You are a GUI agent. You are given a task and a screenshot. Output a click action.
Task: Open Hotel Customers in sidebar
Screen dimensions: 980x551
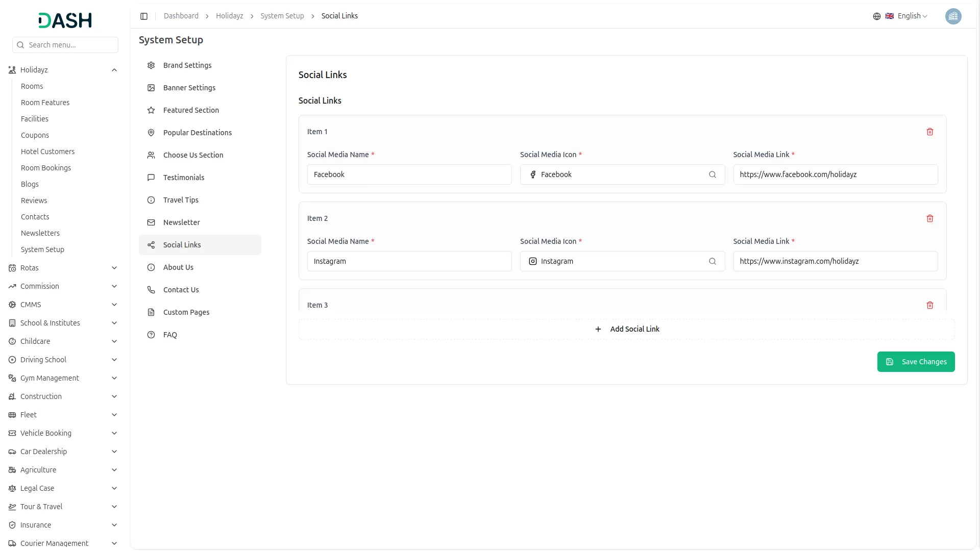click(x=48, y=152)
